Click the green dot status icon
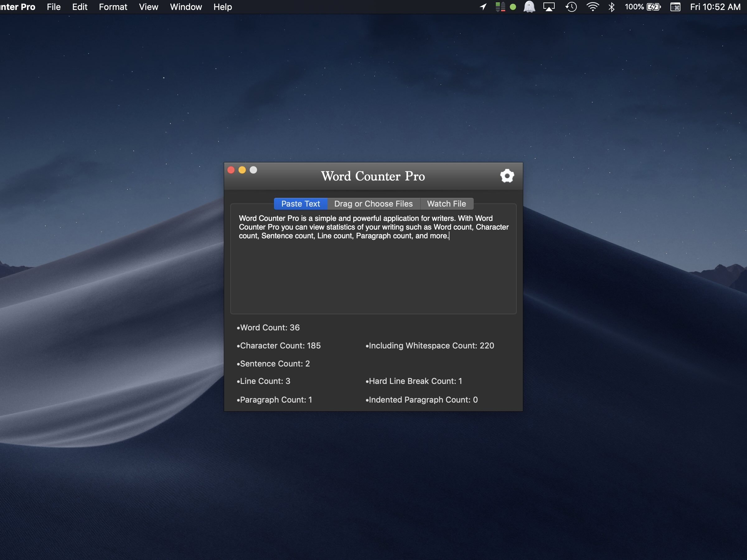This screenshot has width=747, height=560. click(513, 7)
